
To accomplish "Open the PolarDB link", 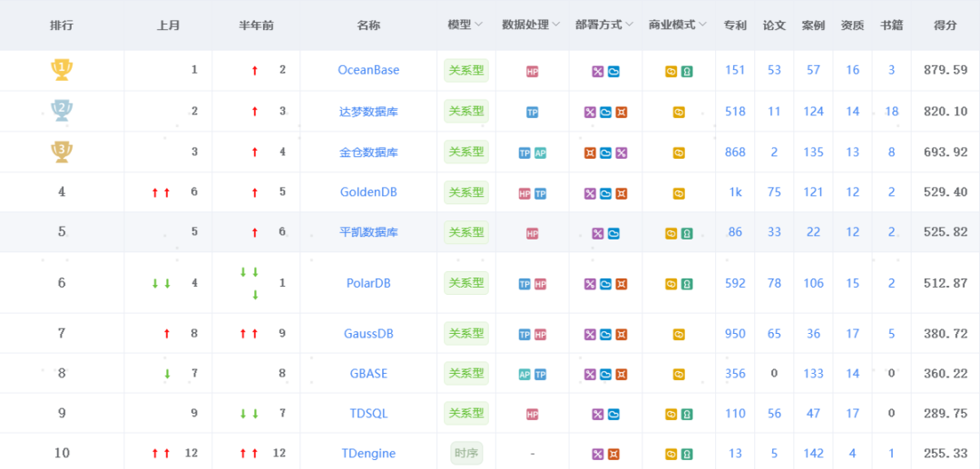I will point(368,283).
